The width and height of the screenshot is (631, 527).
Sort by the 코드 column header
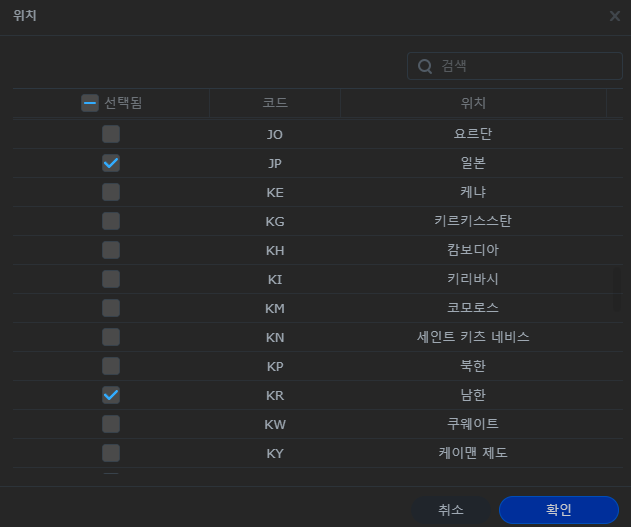point(275,103)
